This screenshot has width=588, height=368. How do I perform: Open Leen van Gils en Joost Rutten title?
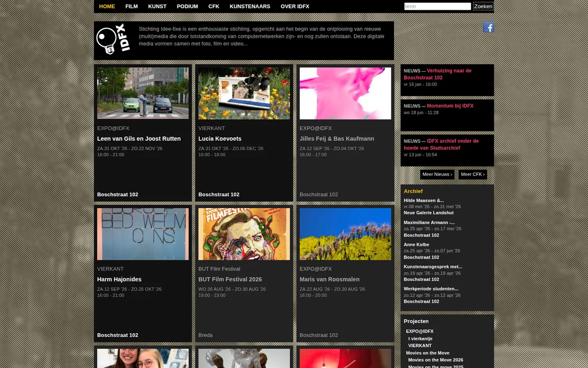pos(139,139)
